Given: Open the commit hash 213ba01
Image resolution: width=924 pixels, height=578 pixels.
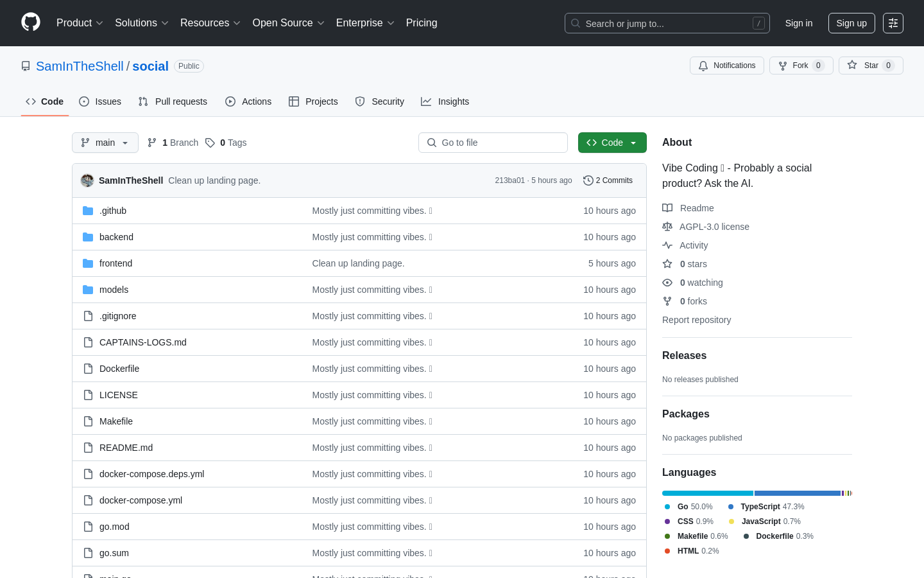Looking at the screenshot, I should click(x=509, y=180).
